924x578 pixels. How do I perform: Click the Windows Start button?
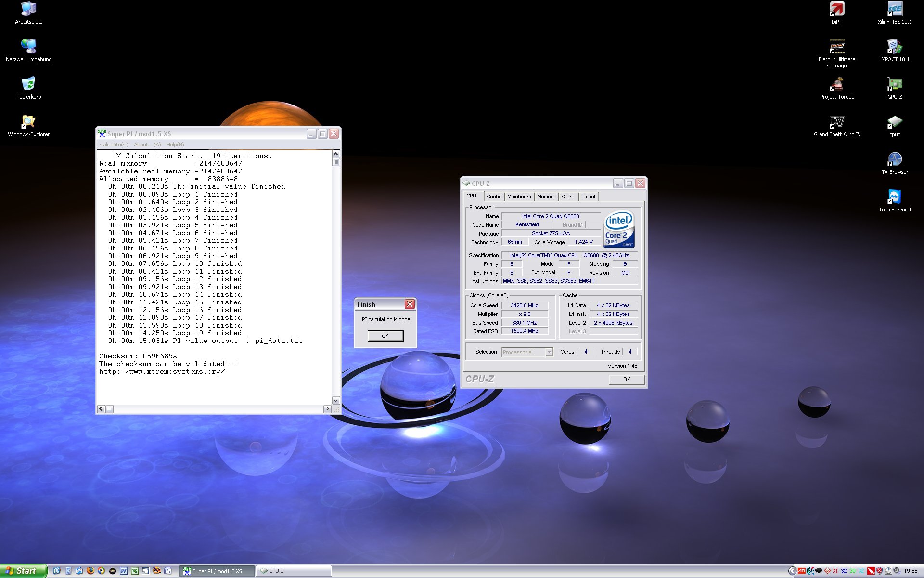pos(23,571)
